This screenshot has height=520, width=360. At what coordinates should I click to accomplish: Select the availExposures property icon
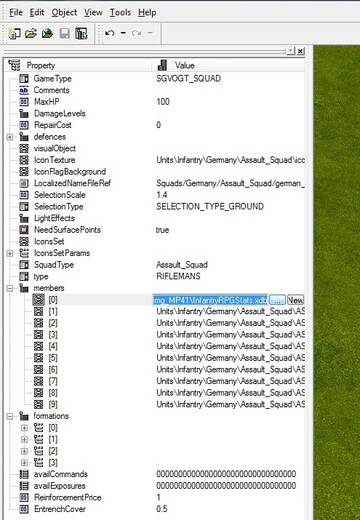pyautogui.click(x=24, y=486)
